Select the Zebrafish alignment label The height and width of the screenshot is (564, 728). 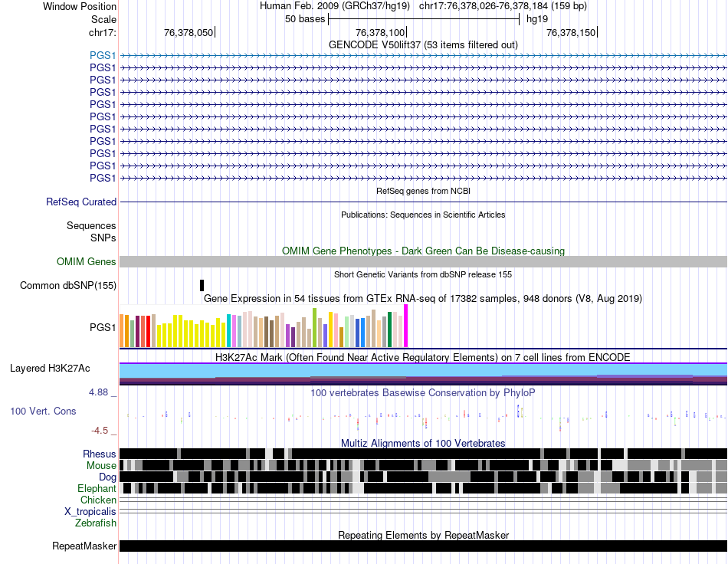click(96, 523)
